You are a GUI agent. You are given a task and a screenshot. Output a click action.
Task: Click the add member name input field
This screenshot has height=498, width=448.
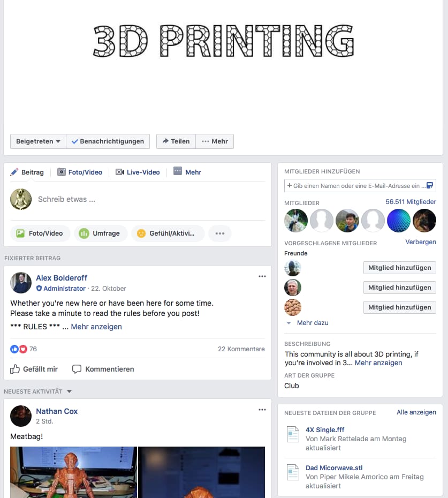(x=360, y=186)
